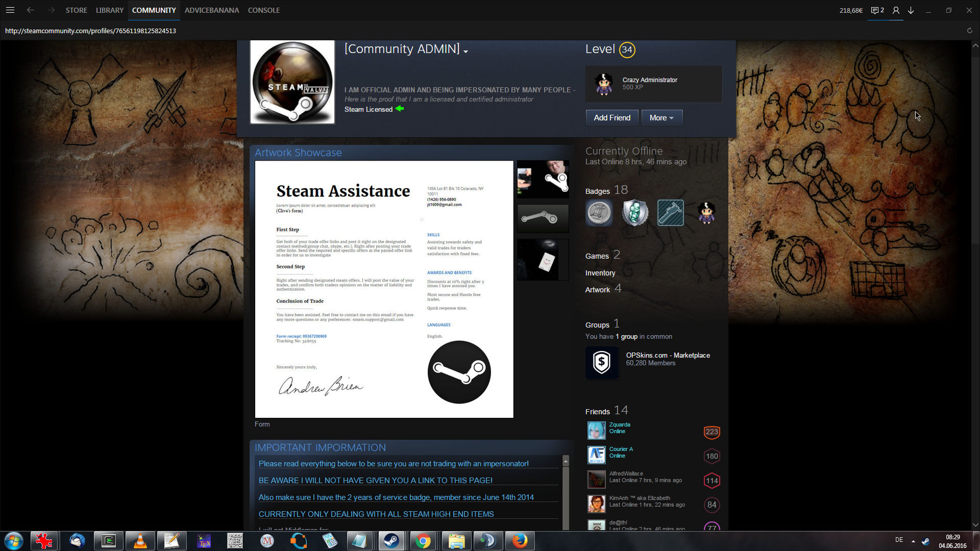Screen dimensions: 980x551
Task: Expand the Community ADMIN name dropdown
Action: pos(465,51)
